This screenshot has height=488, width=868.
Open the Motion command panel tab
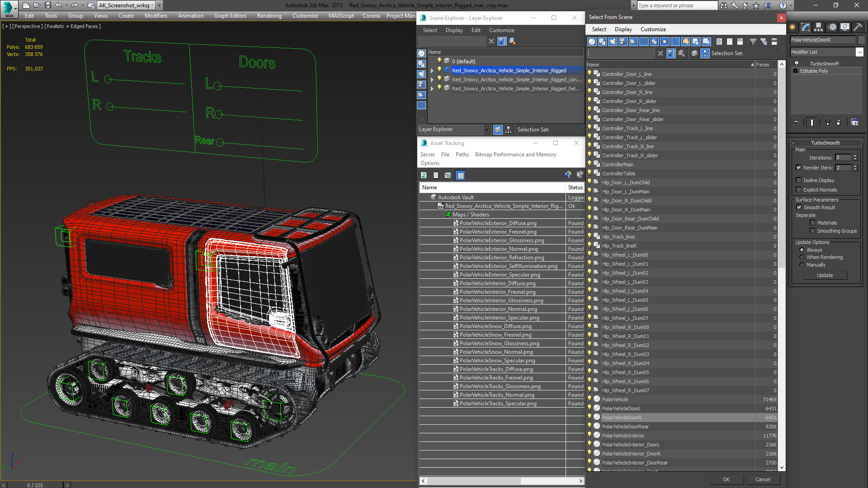point(832,28)
